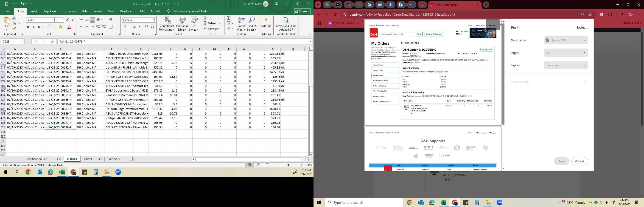
Task: Open the Page Layout ribbon tab
Action: pos(51,11)
